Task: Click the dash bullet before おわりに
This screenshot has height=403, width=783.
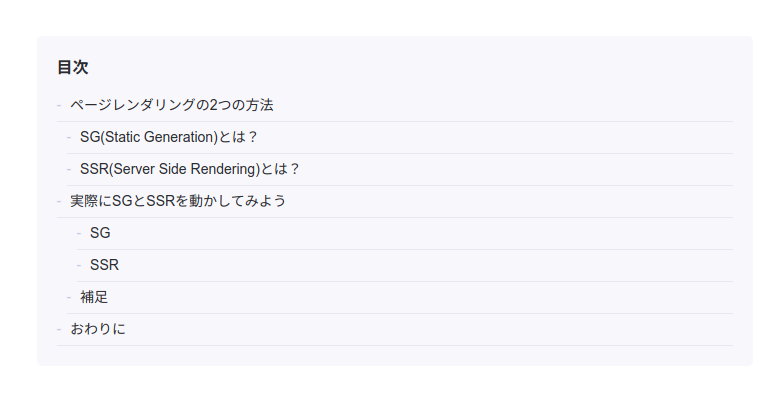Action: [60, 329]
